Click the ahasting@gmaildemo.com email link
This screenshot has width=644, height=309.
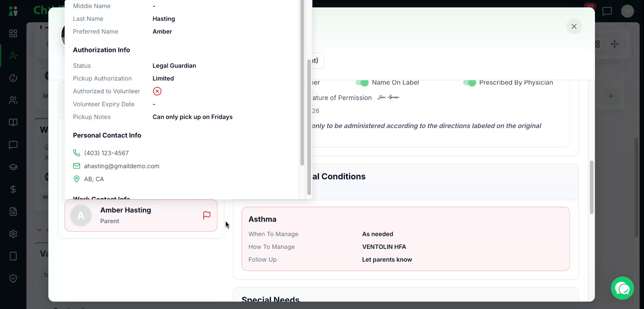coord(121,166)
